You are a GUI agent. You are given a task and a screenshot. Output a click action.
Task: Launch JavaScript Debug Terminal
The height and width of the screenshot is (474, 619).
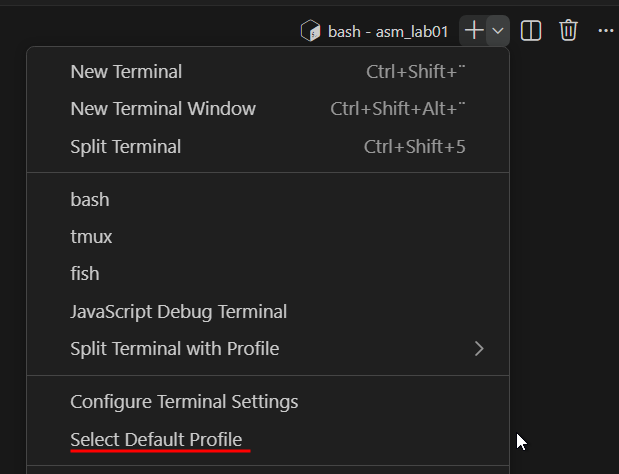click(x=179, y=312)
